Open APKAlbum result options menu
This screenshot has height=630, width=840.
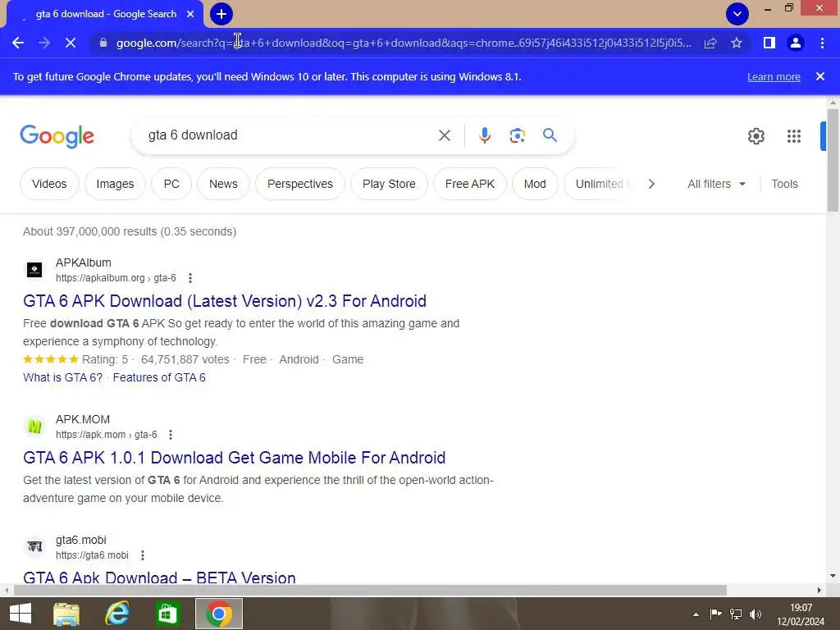click(x=190, y=278)
